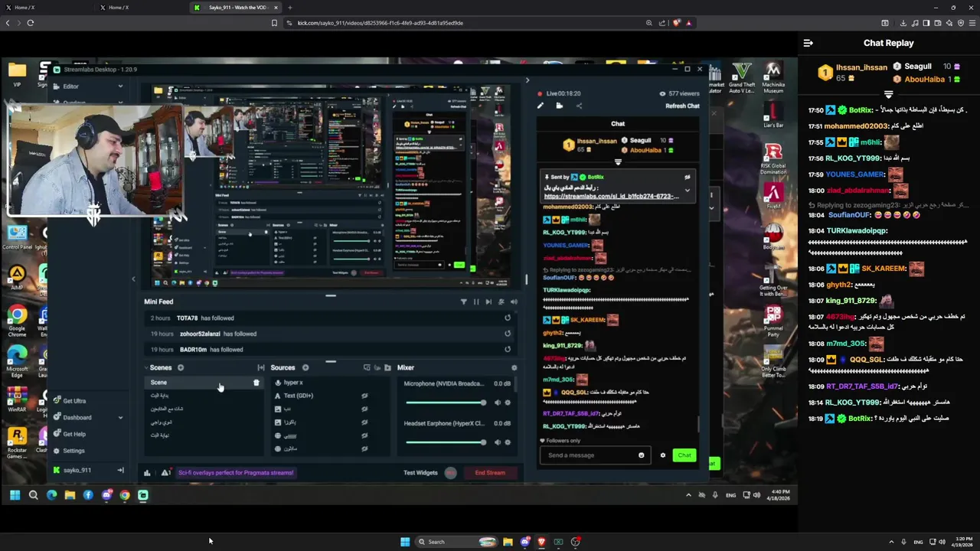
Task: Toggle visibility of the fourth source row
Action: tap(364, 422)
